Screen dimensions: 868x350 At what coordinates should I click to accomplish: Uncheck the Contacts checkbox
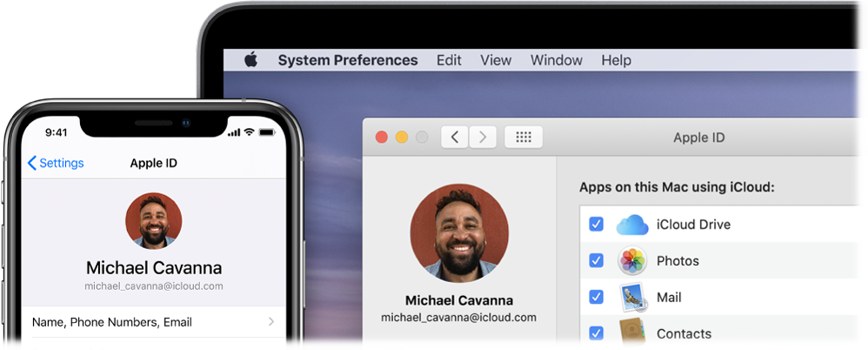596,333
